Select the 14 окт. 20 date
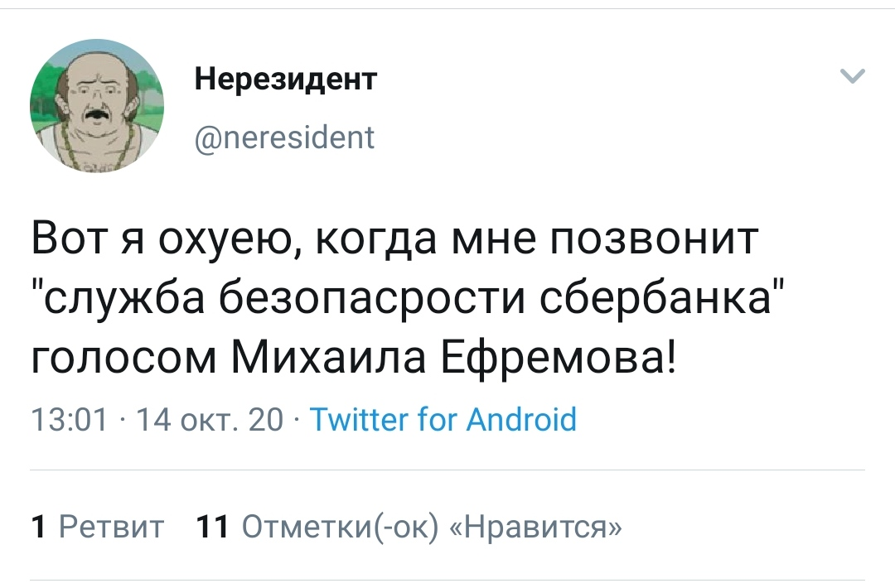The height and width of the screenshot is (588, 895). click(x=210, y=420)
